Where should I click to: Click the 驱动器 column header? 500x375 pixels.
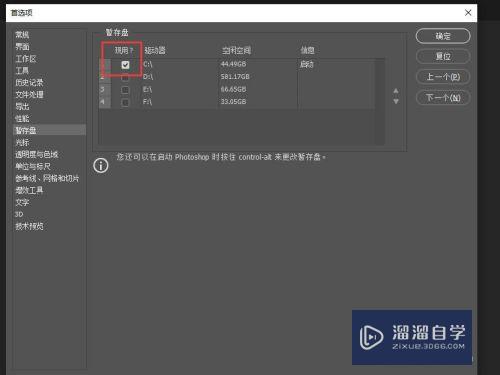click(x=155, y=50)
